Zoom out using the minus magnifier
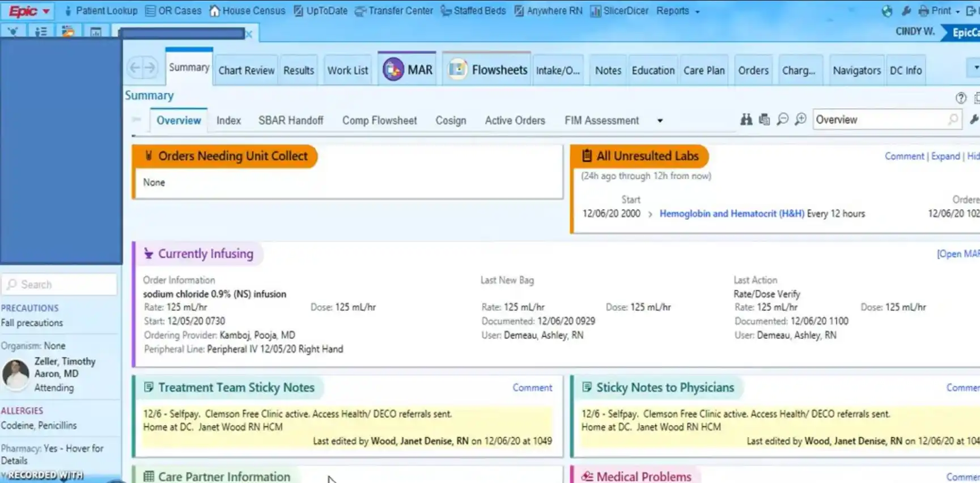 point(782,119)
